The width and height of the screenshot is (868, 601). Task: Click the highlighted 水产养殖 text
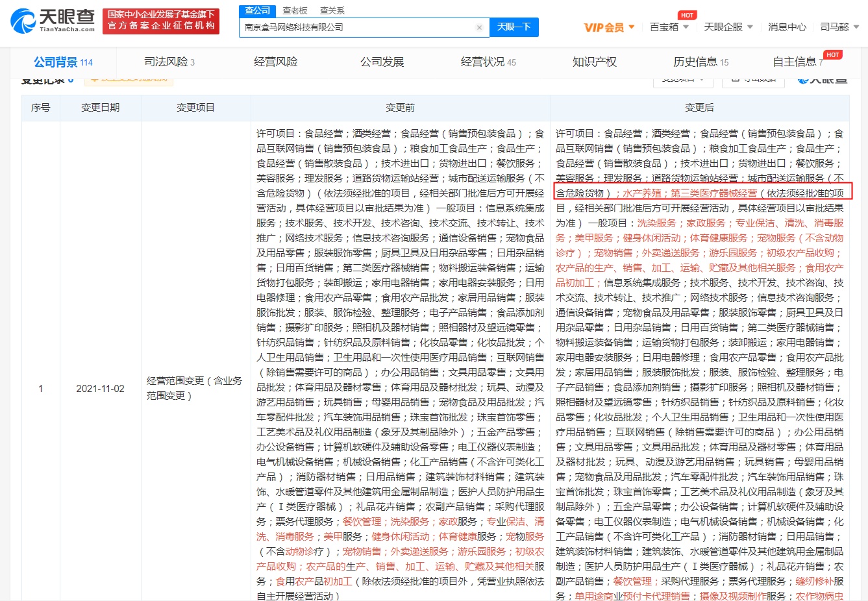coord(641,193)
